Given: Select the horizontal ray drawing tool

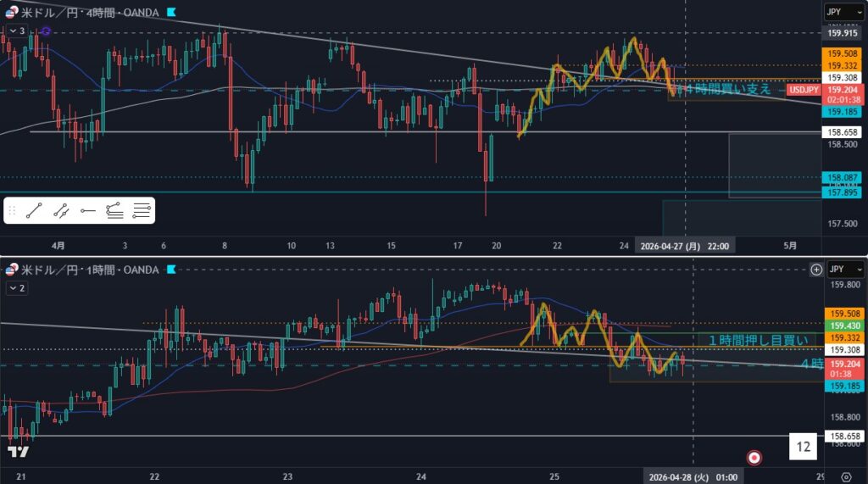Looking at the screenshot, I should 87,210.
